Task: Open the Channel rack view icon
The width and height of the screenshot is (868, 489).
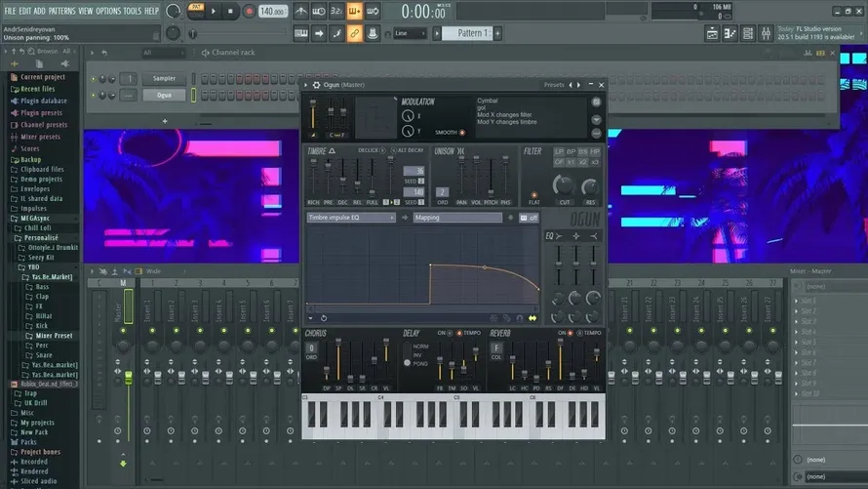Action: 748,33
